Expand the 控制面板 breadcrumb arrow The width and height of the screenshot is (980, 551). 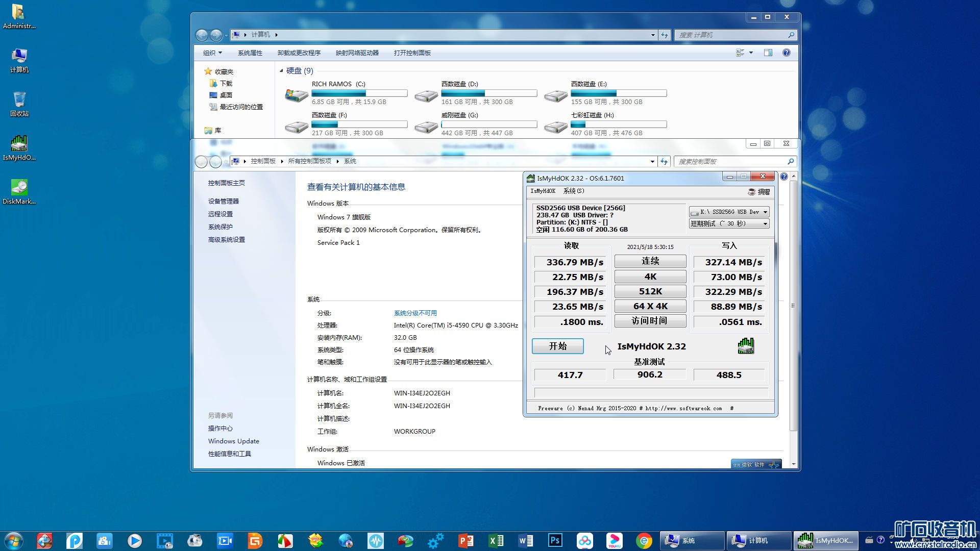[x=281, y=161]
